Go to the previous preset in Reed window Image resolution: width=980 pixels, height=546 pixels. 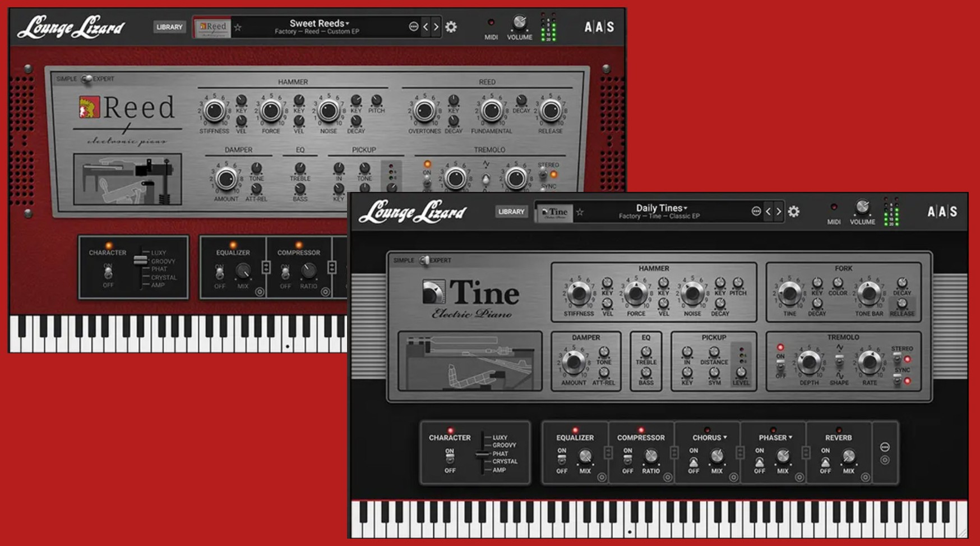426,26
